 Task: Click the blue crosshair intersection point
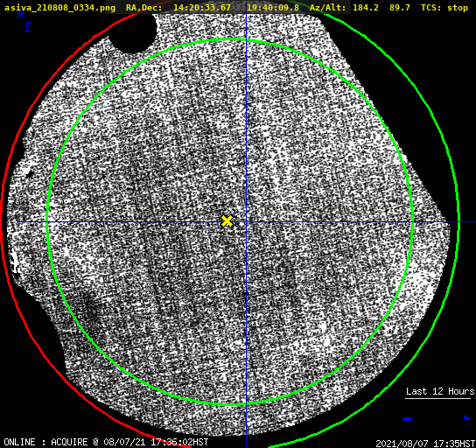pos(246,222)
